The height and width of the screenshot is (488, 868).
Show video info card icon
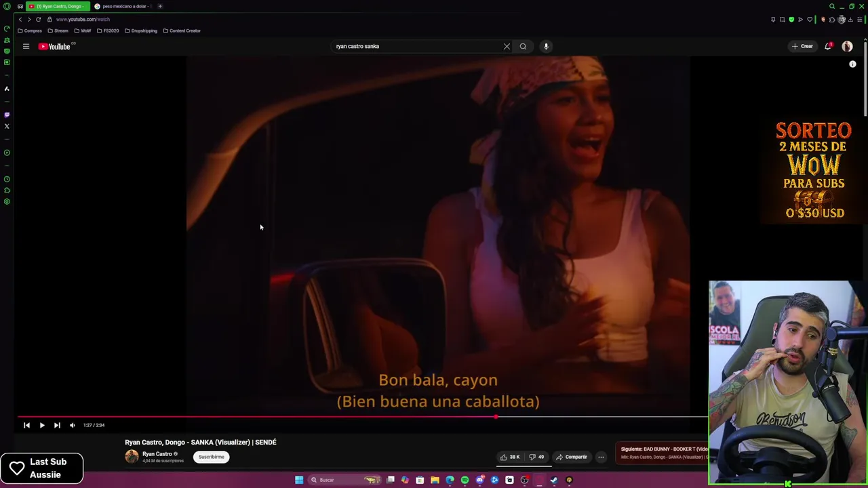[852, 64]
